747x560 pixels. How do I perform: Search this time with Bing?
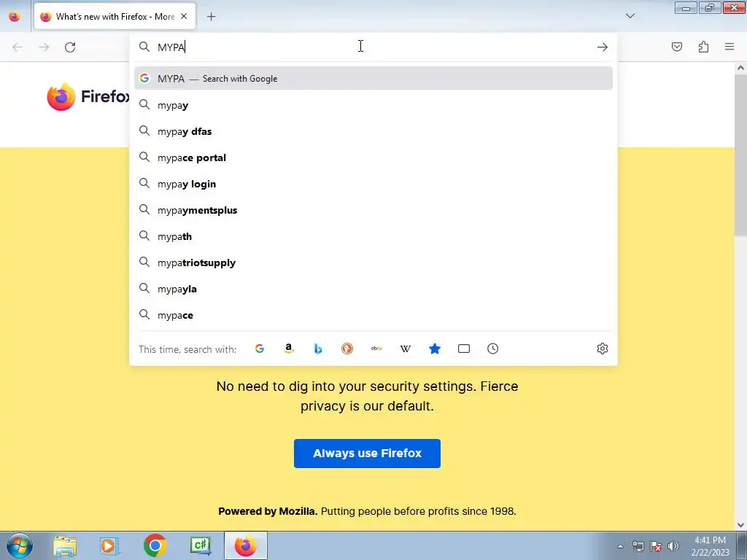click(x=318, y=349)
